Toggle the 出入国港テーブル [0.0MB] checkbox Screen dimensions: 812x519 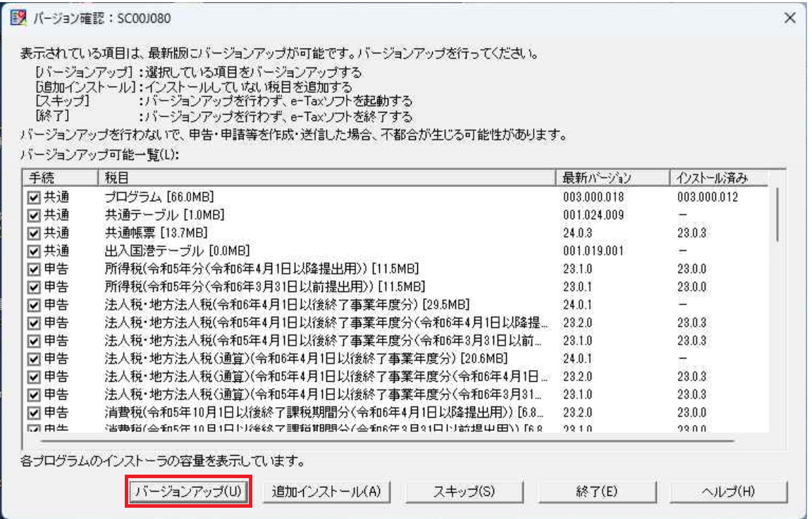tap(34, 251)
